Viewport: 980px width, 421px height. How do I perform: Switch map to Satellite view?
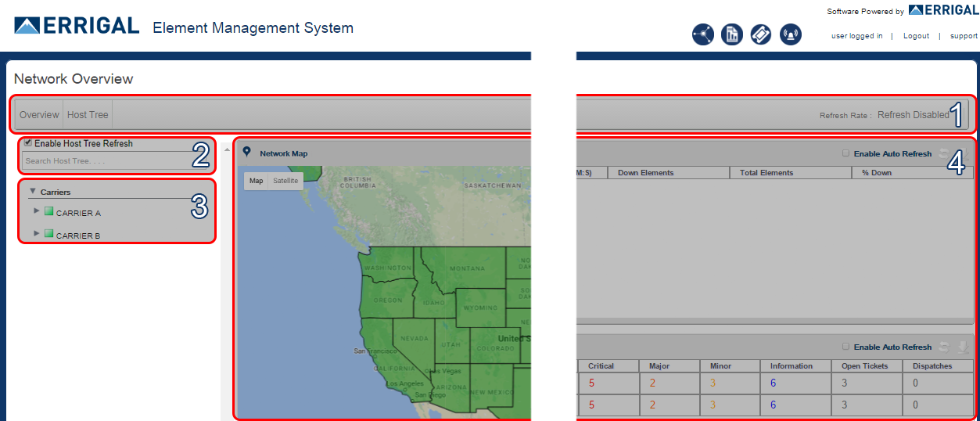[x=285, y=181]
